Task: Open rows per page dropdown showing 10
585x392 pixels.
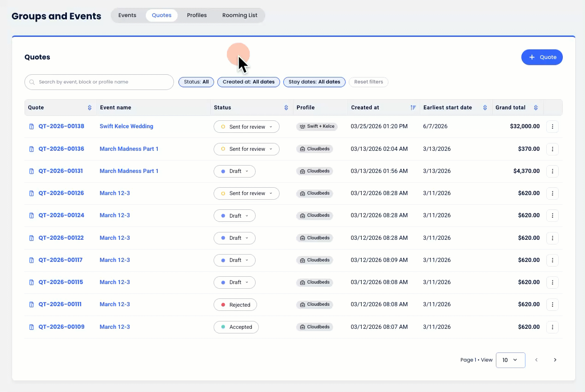Action: click(x=510, y=360)
